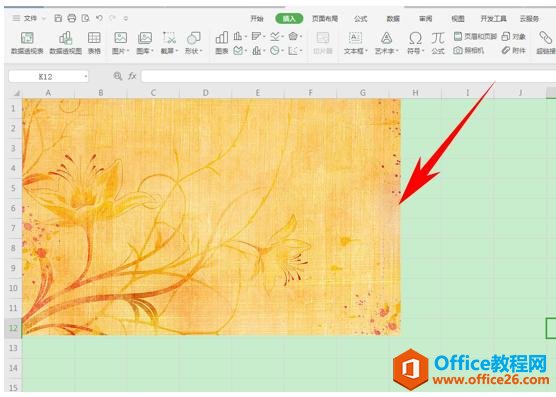Open the 符号 dropdown arrow
This screenshot has width=556, height=397.
423,51
